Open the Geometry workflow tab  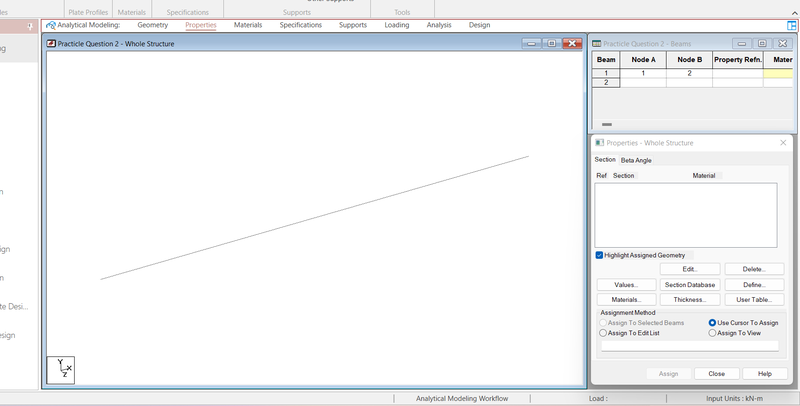(x=153, y=25)
